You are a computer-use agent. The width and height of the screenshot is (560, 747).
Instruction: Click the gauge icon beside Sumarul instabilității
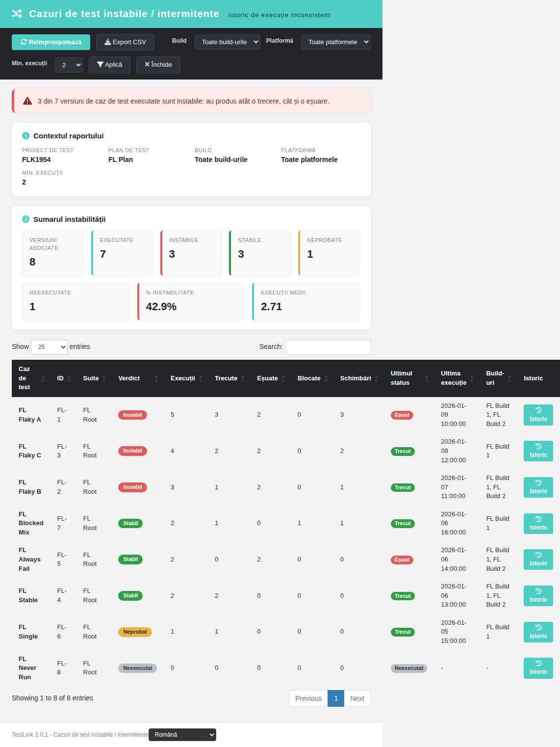pos(26,219)
